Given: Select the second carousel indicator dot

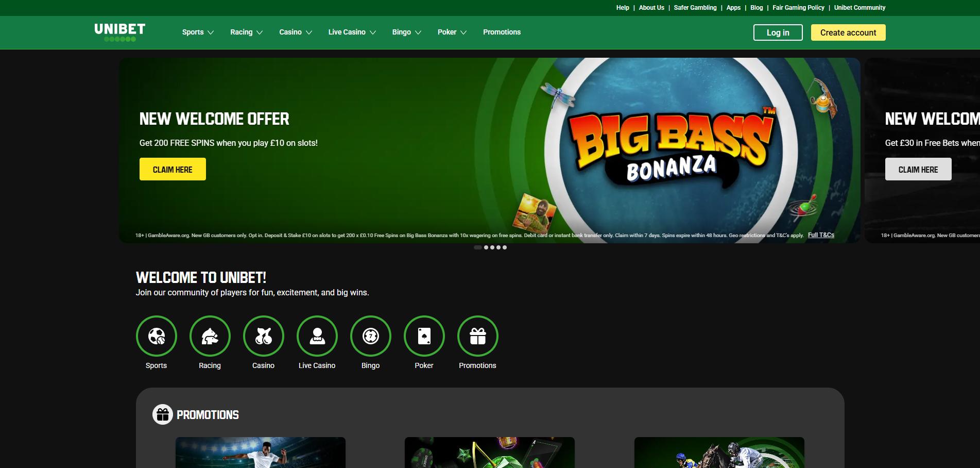Looking at the screenshot, I should click(486, 247).
